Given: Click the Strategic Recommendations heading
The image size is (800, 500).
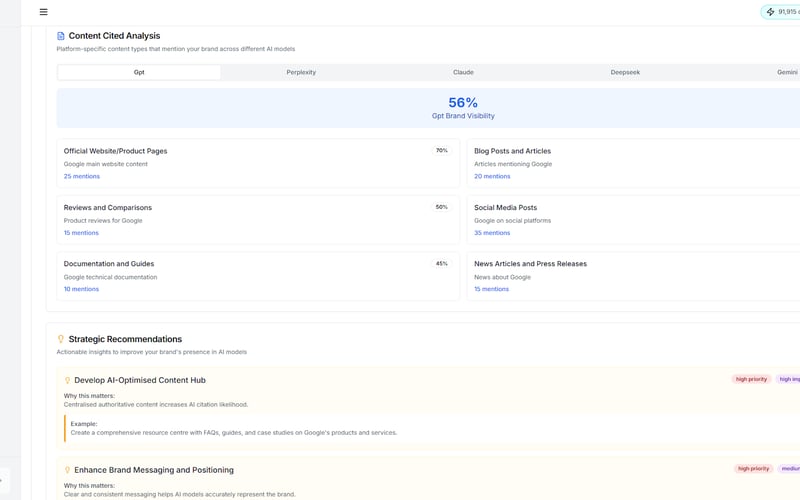Looking at the screenshot, I should (x=126, y=339).
